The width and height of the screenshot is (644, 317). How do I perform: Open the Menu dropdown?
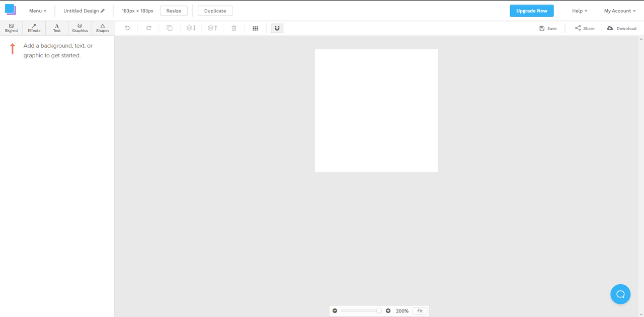(x=38, y=11)
